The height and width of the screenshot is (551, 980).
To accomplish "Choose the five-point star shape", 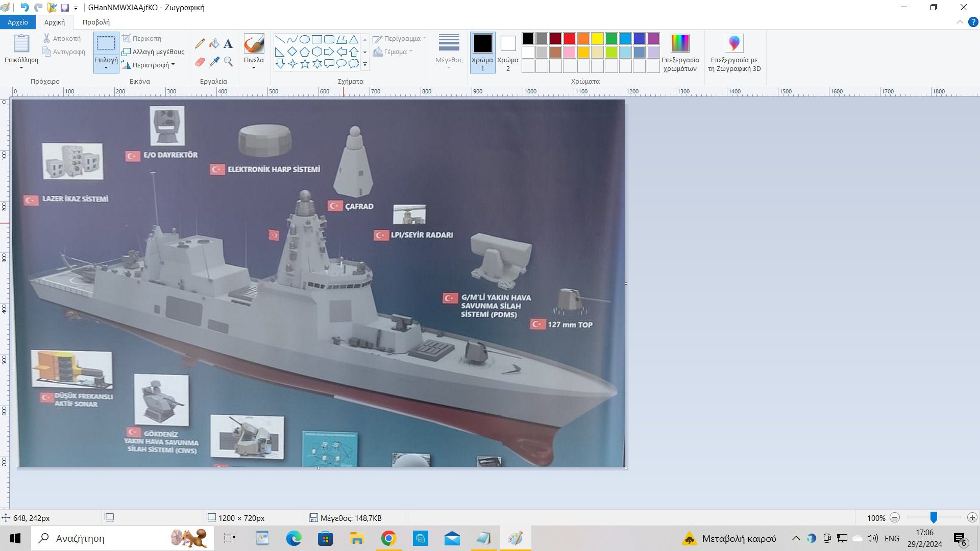I will coord(305,64).
